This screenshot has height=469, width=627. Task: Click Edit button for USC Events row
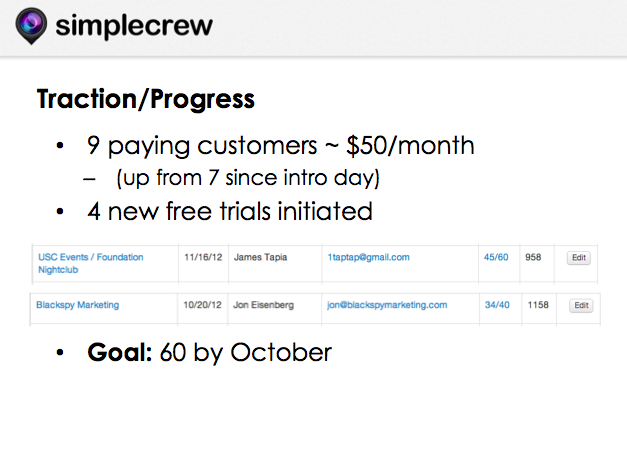coord(579,258)
